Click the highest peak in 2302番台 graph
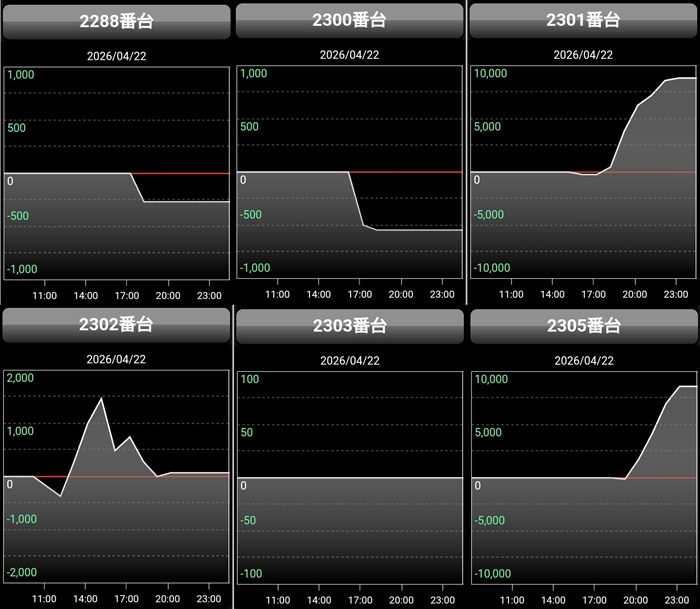Image resolution: width=700 pixels, height=609 pixels. [x=102, y=398]
